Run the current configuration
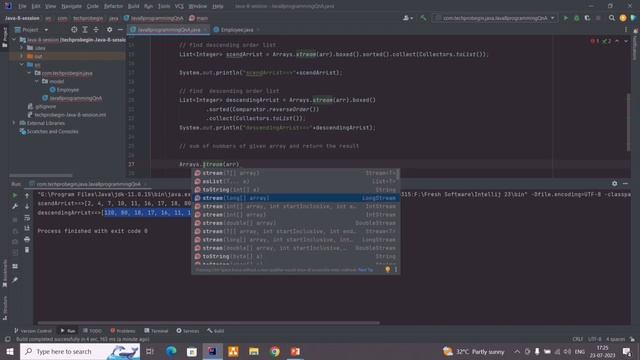Screen dimensions: 640x360 566,18
